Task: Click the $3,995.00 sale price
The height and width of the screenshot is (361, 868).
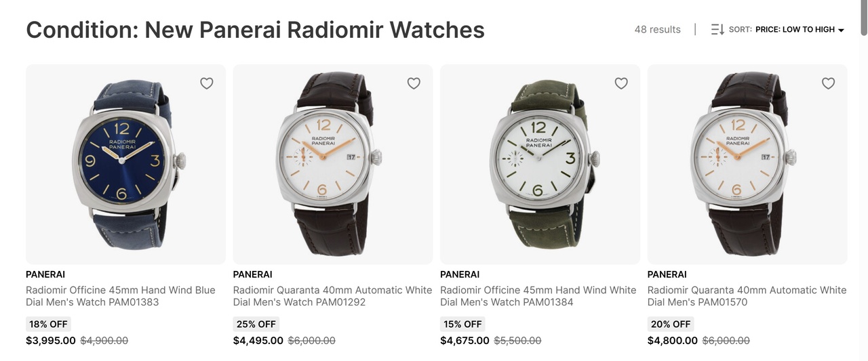Action: [51, 341]
